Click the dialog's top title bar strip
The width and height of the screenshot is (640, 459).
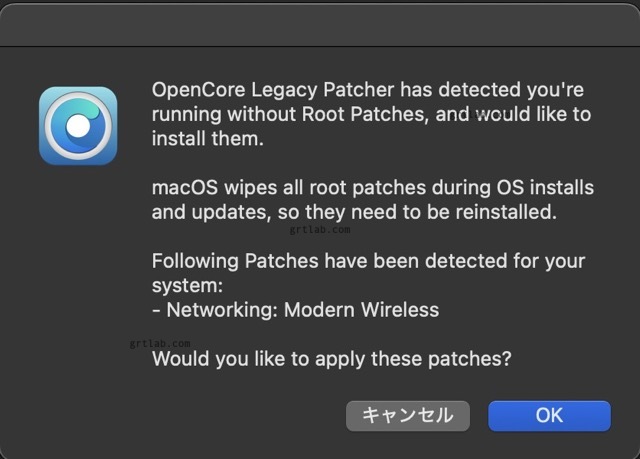pyautogui.click(x=320, y=22)
